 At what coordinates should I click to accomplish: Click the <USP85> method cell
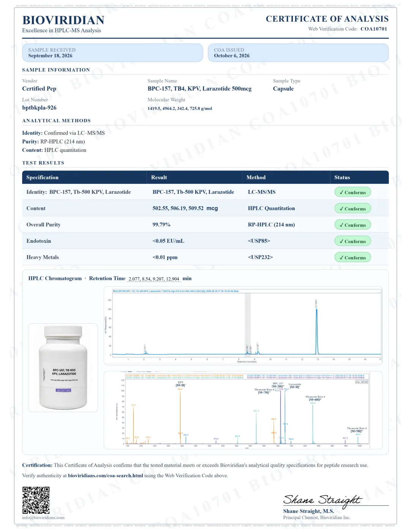pyautogui.click(x=259, y=241)
